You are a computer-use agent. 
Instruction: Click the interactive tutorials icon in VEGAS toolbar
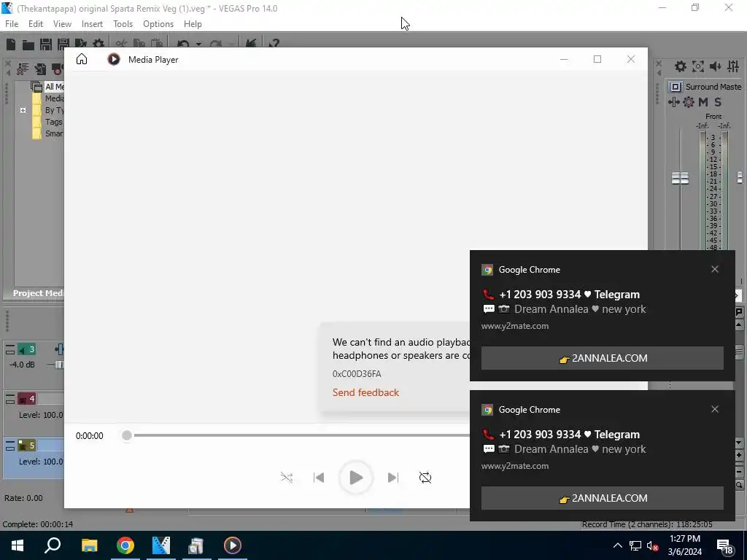(x=251, y=44)
